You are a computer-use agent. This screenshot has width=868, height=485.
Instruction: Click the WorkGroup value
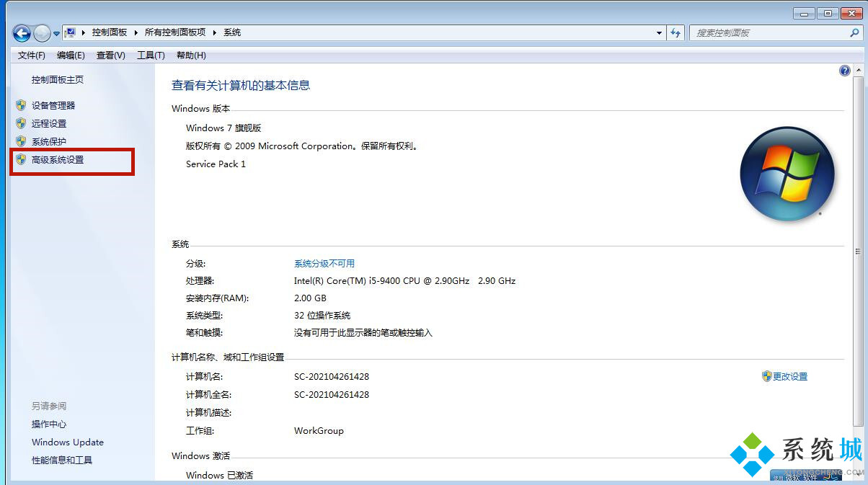[x=319, y=430]
